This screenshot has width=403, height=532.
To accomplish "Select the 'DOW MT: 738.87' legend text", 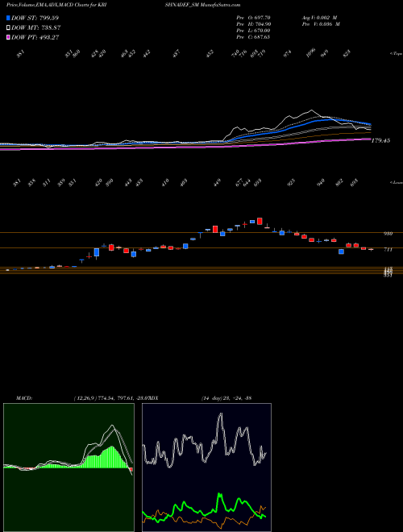I will (36, 28).
